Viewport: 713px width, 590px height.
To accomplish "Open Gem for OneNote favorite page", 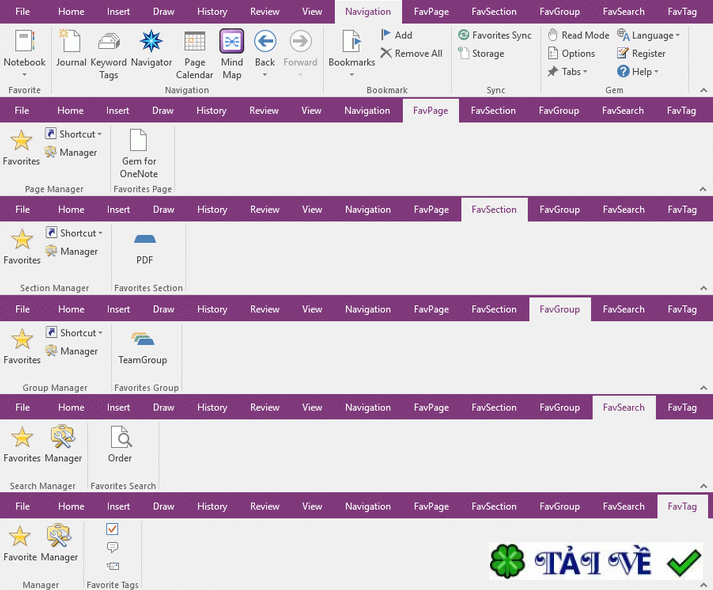I will coord(139,154).
